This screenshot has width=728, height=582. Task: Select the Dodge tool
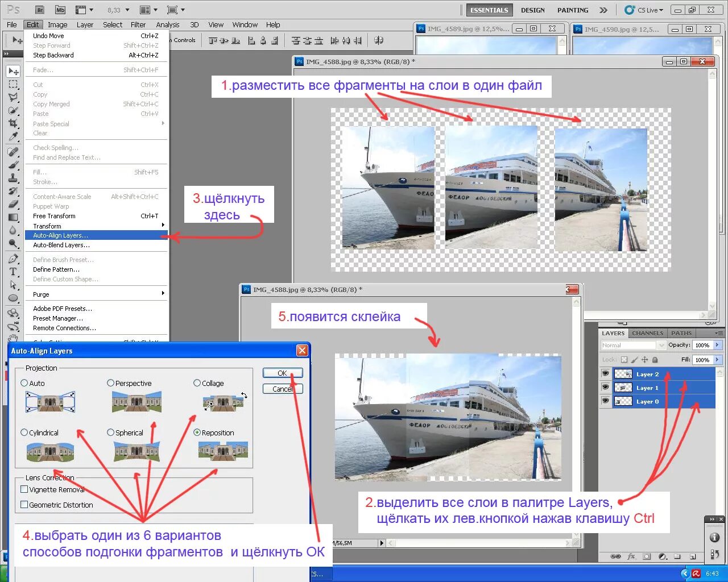click(13, 243)
